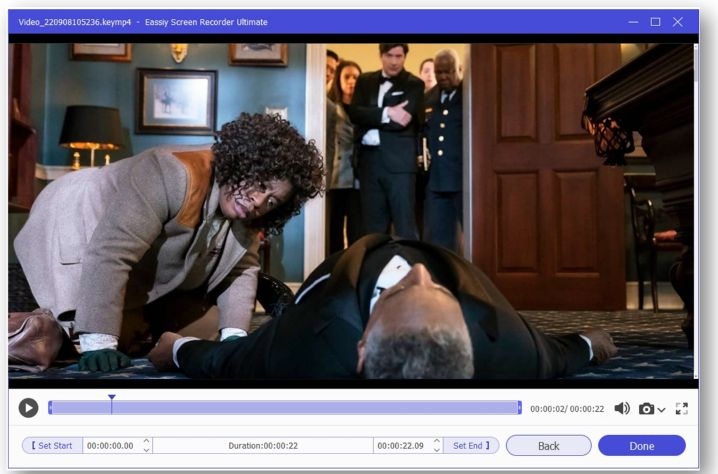Seek to the middle of the timeline bar
718x474 pixels.
285,407
